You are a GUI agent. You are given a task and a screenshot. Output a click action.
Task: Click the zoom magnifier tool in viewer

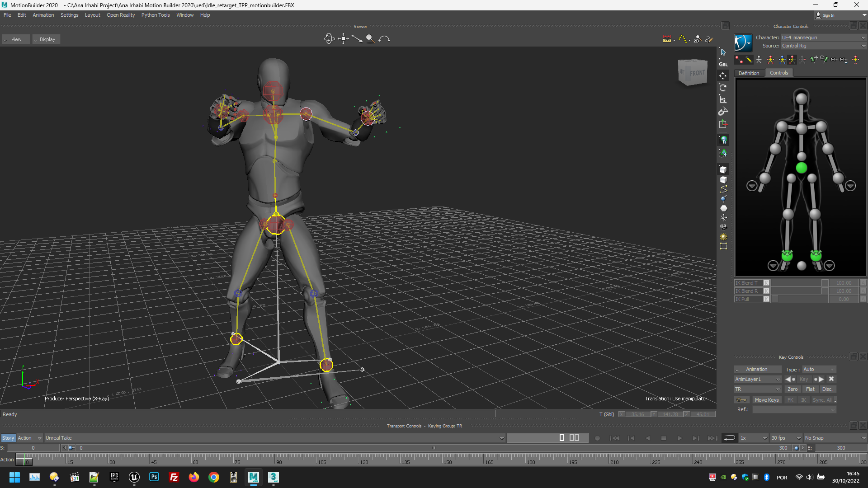[370, 39]
